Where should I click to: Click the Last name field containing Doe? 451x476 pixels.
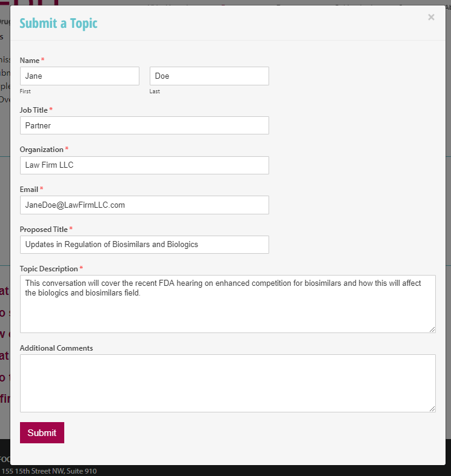[x=209, y=76]
